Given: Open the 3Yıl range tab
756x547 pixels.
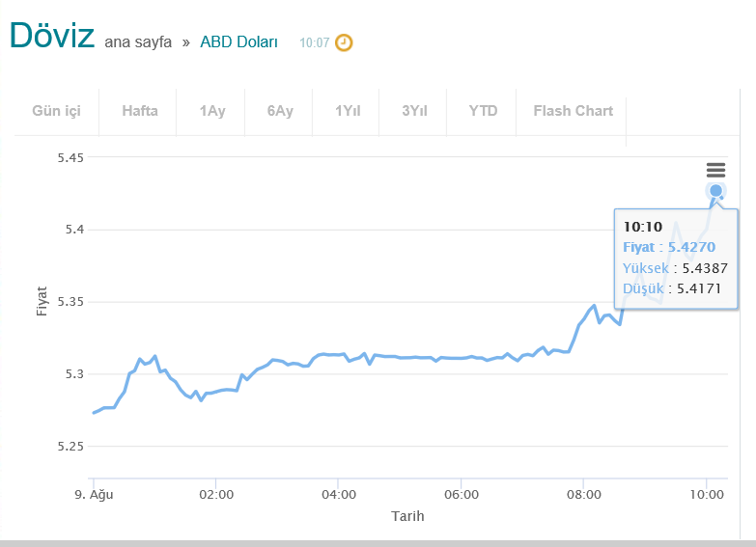Looking at the screenshot, I should [x=414, y=111].
